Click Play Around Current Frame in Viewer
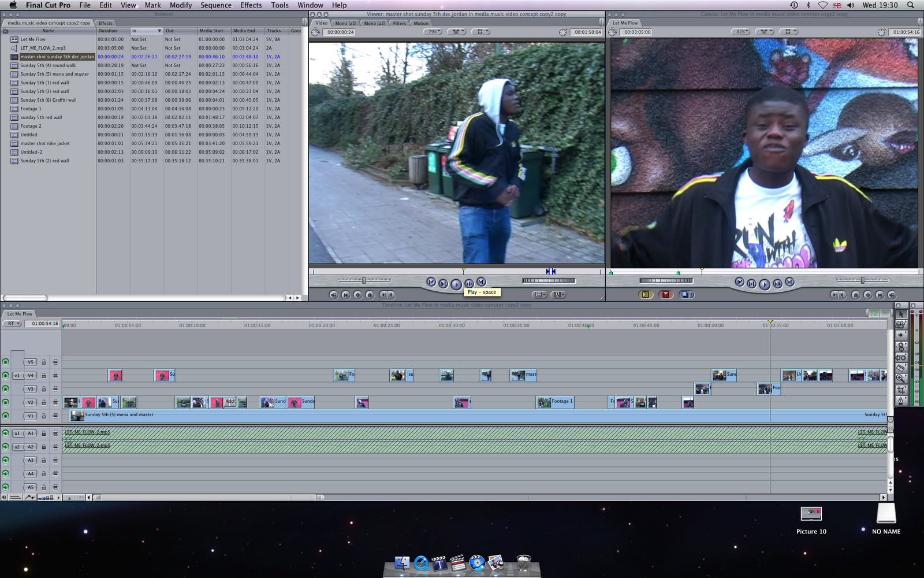The width and height of the screenshot is (924, 578). coord(469,283)
